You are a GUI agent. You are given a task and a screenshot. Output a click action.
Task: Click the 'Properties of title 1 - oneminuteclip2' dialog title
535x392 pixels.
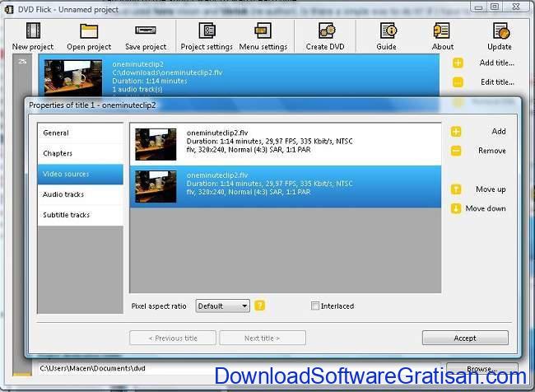tap(92, 105)
